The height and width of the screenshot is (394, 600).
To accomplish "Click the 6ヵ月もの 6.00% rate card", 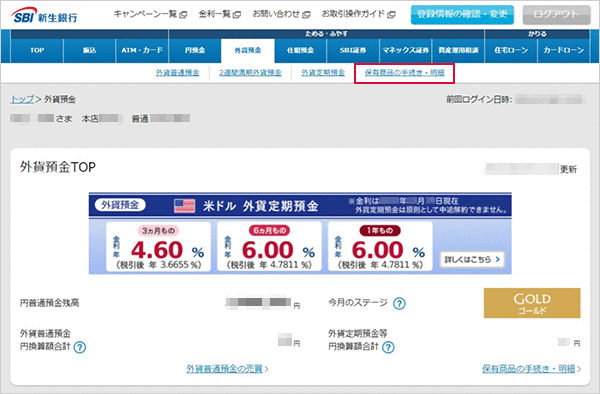I will [269, 247].
